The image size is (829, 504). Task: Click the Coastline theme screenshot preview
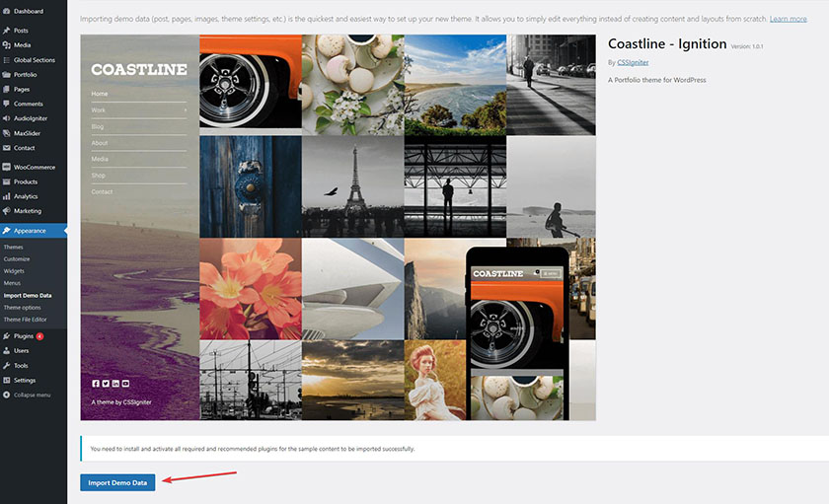[338, 228]
